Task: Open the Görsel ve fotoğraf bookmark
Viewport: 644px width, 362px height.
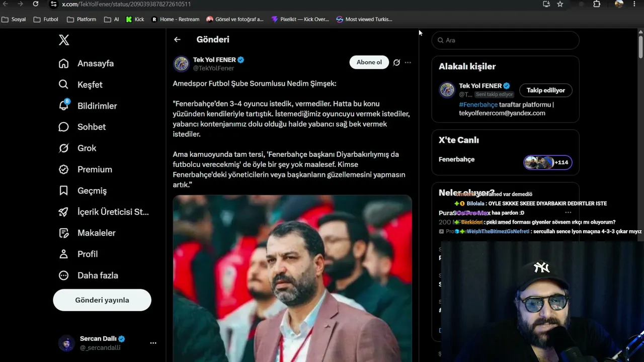Action: (x=235, y=20)
